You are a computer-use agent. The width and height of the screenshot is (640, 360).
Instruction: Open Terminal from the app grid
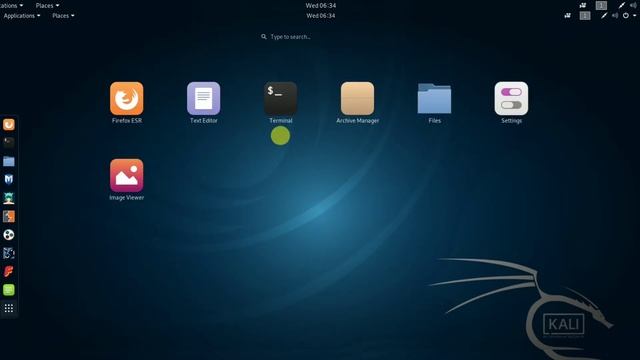[280, 98]
